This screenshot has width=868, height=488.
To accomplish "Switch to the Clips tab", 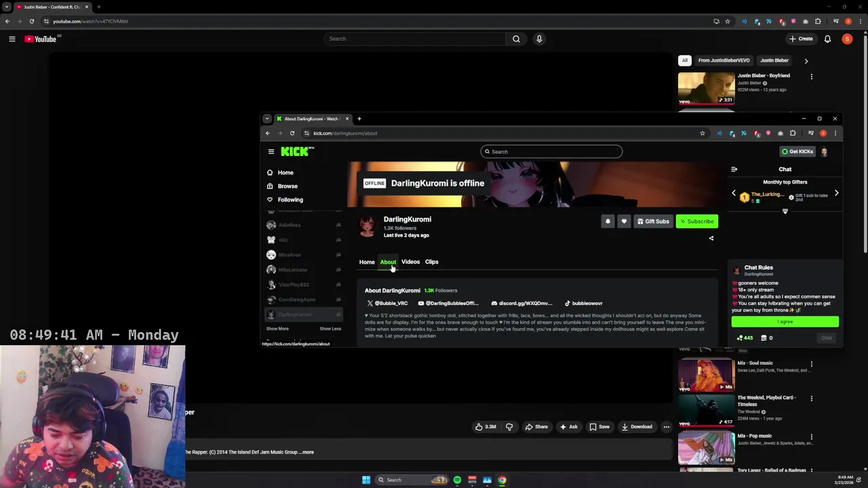I will [x=431, y=262].
